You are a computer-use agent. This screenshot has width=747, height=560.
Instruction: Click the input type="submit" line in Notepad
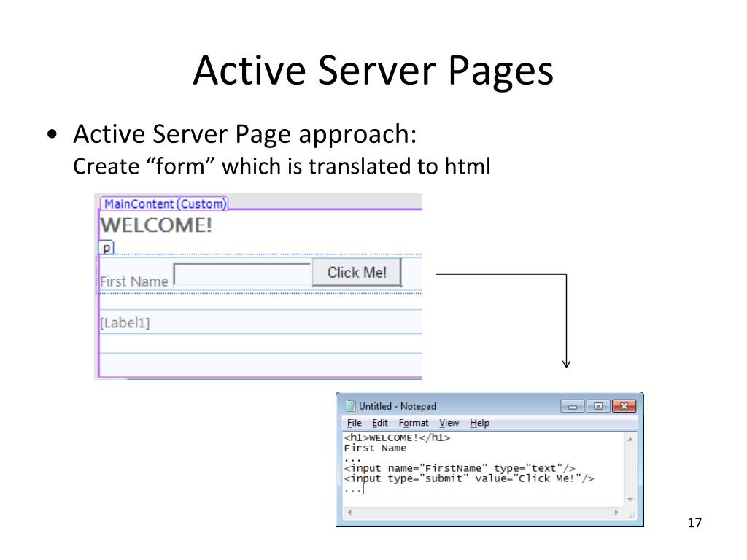tap(469, 478)
